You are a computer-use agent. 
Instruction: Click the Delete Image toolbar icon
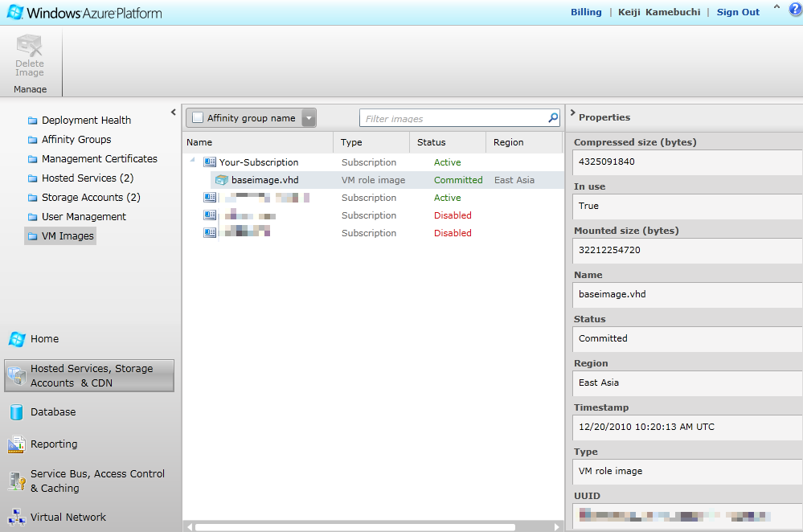click(30, 47)
